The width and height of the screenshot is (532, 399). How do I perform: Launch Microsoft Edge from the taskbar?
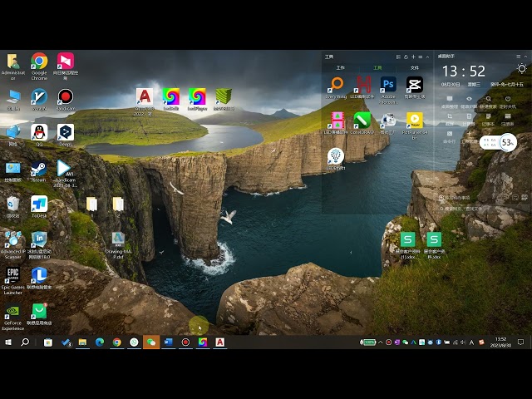click(x=100, y=342)
